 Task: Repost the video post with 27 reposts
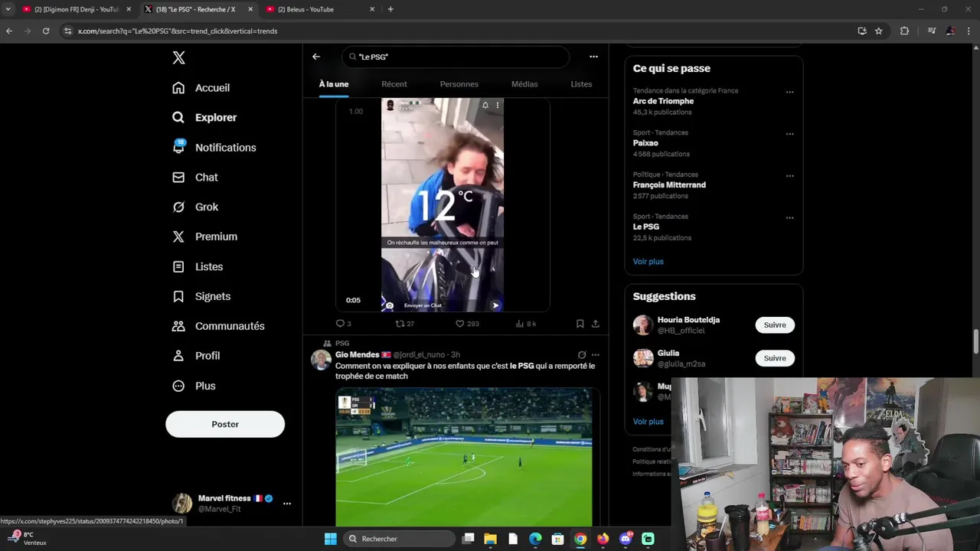click(x=404, y=324)
